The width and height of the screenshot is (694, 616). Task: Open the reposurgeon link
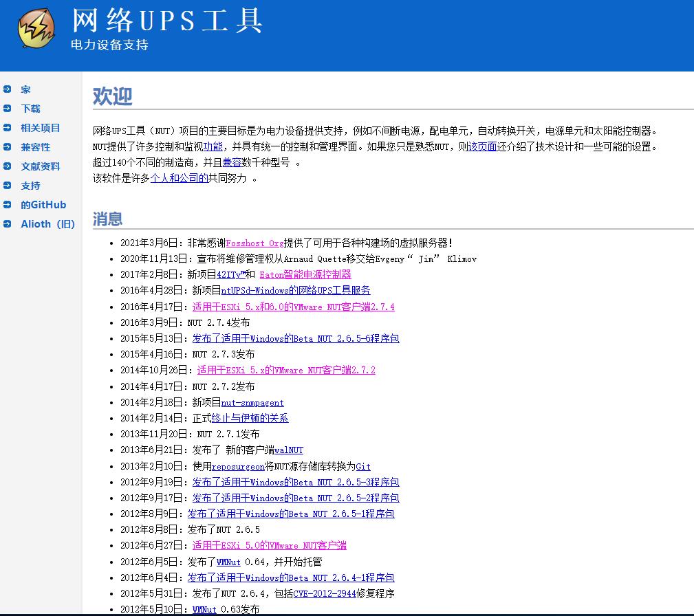[x=238, y=466]
